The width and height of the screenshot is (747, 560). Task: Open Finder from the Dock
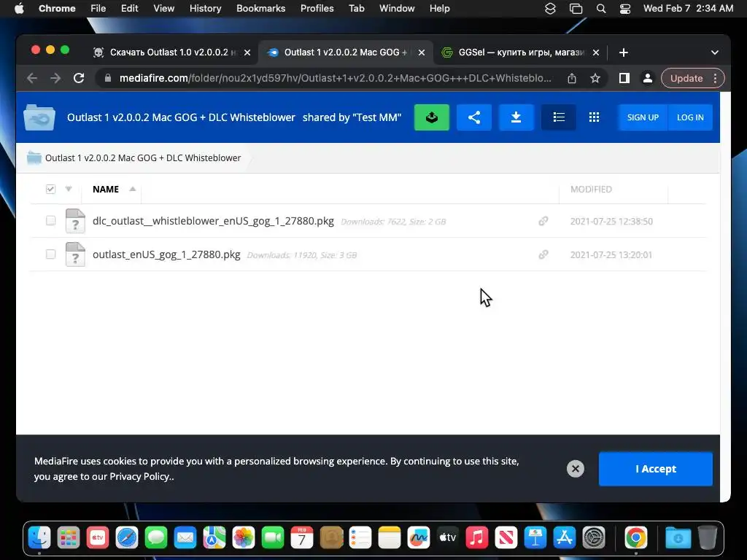39,537
